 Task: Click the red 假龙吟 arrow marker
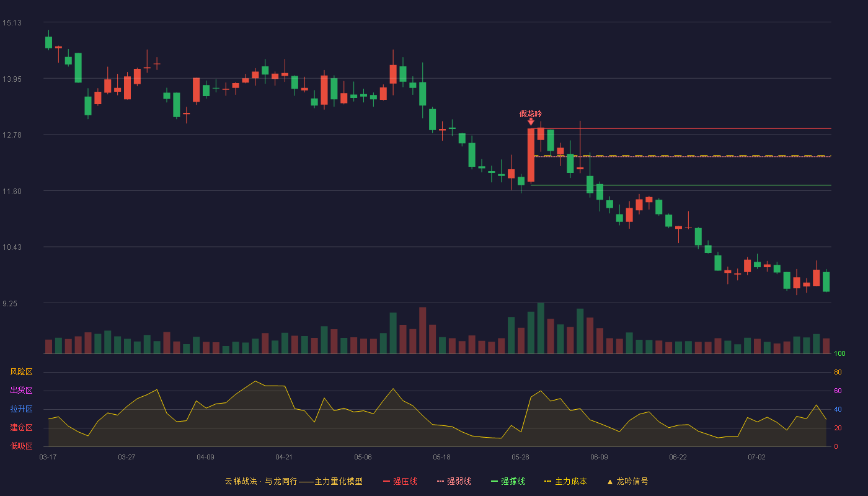point(531,122)
